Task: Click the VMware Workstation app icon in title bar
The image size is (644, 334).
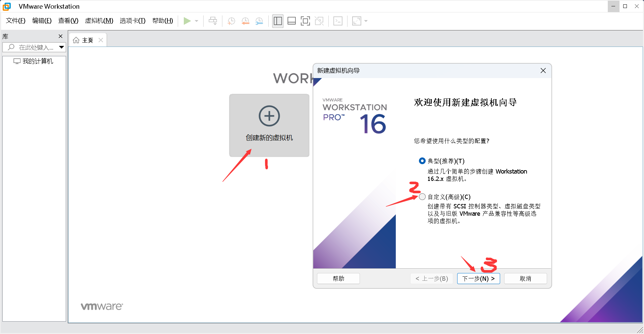Action: click(x=7, y=6)
